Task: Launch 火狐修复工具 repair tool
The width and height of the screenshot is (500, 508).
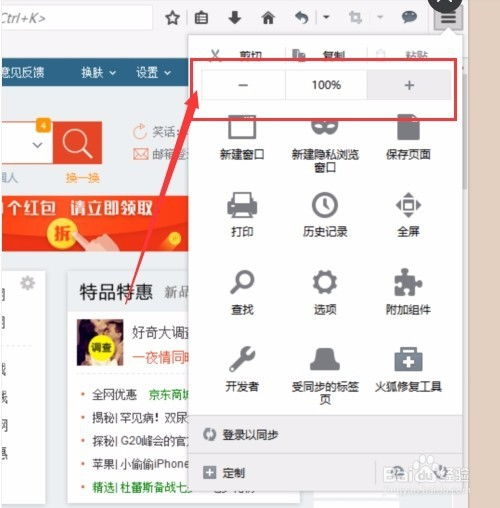Action: pyautogui.click(x=408, y=369)
